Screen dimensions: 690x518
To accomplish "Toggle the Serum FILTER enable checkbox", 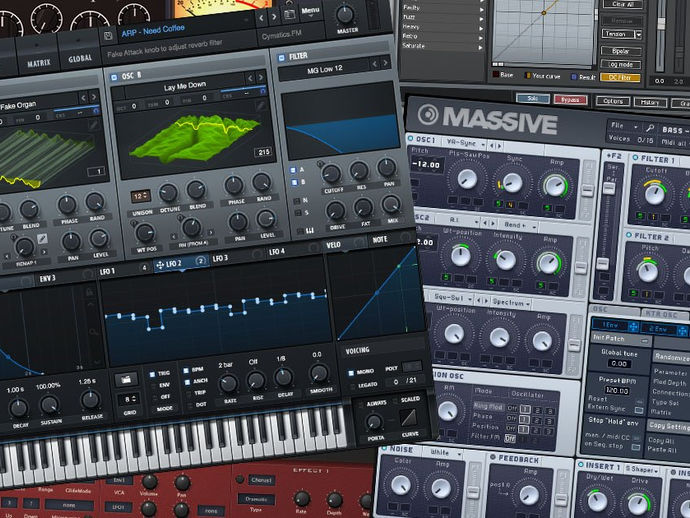I will tap(282, 58).
